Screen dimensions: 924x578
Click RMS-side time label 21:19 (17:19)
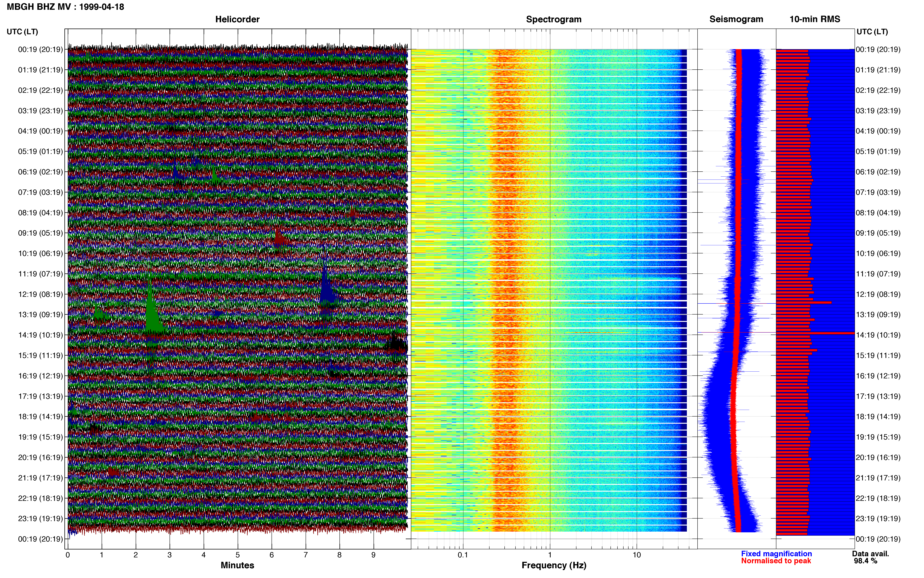point(878,478)
